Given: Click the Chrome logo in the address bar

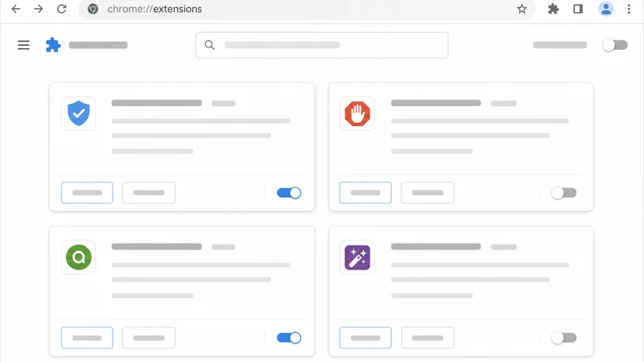Looking at the screenshot, I should click(93, 9).
